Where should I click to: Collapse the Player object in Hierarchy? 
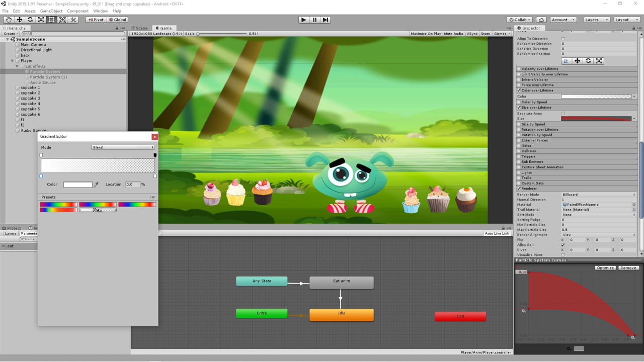13,61
